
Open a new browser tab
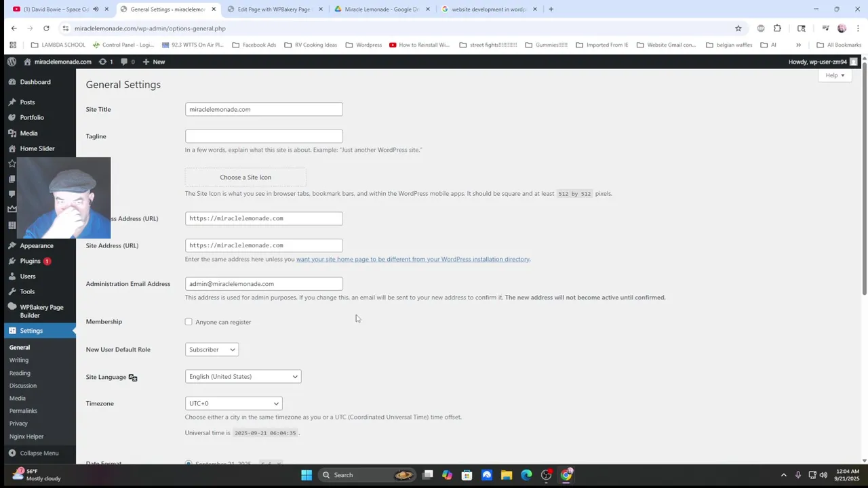pos(551,9)
